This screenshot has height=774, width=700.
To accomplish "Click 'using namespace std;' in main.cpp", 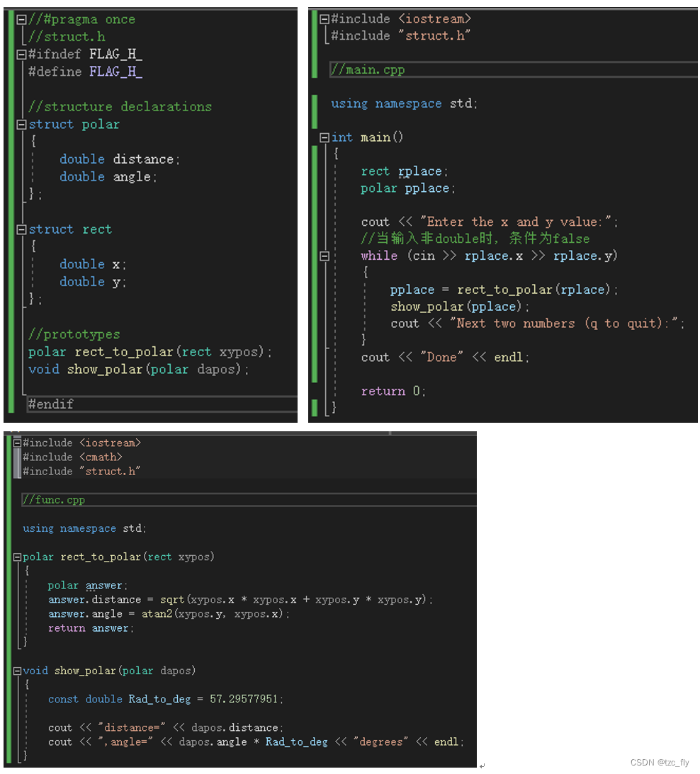I will point(404,103).
